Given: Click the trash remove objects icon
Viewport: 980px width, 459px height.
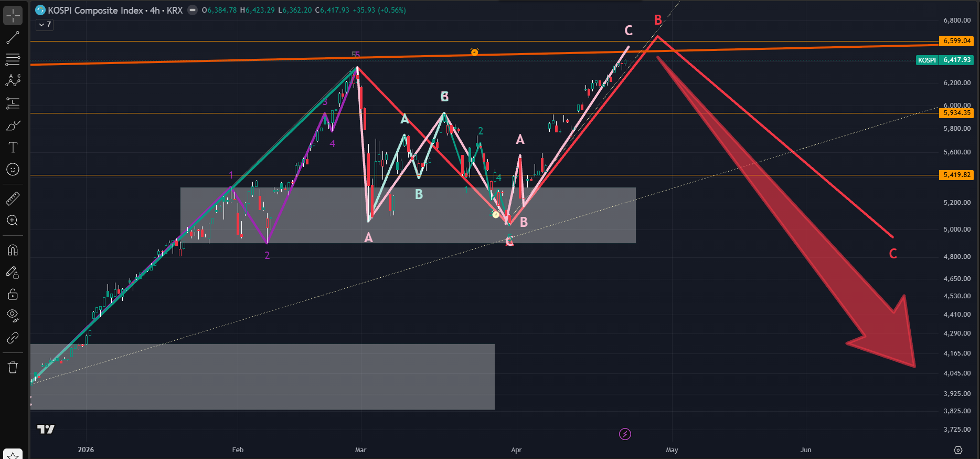Looking at the screenshot, I should [x=13, y=367].
